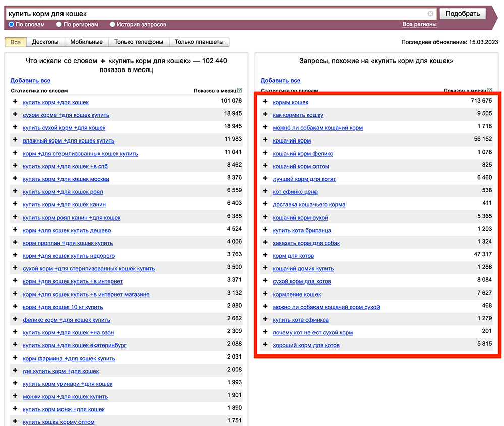Clear the search field with the X icon
Image resolution: width=504 pixels, height=426 pixels.
pyautogui.click(x=430, y=14)
